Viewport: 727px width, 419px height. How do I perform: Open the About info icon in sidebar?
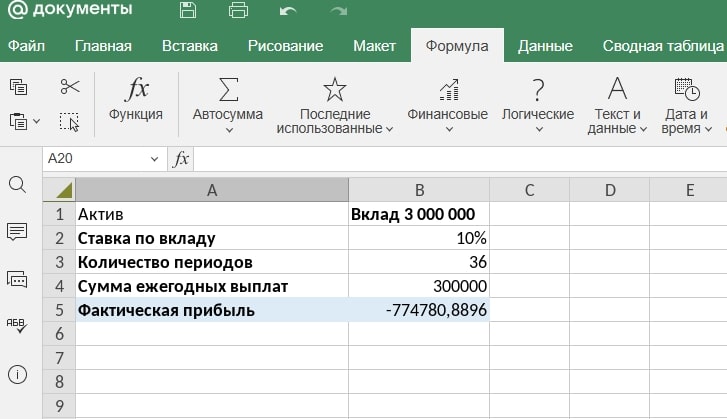coord(18,375)
